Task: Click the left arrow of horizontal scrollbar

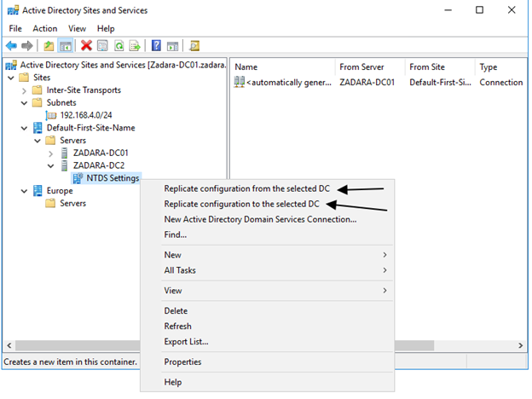Action: tap(9, 345)
